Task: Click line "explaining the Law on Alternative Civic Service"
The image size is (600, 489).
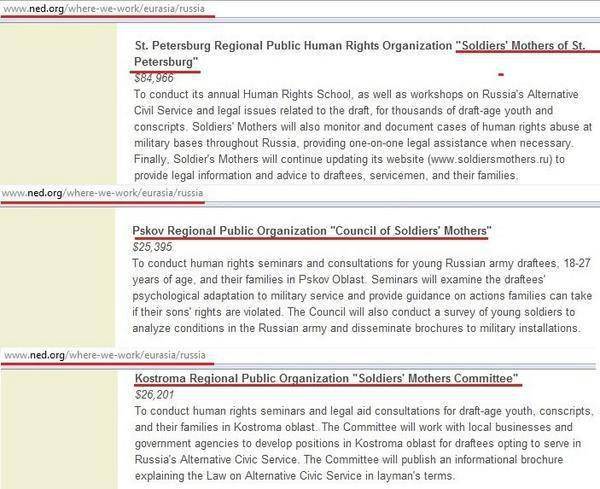Action: [294, 476]
